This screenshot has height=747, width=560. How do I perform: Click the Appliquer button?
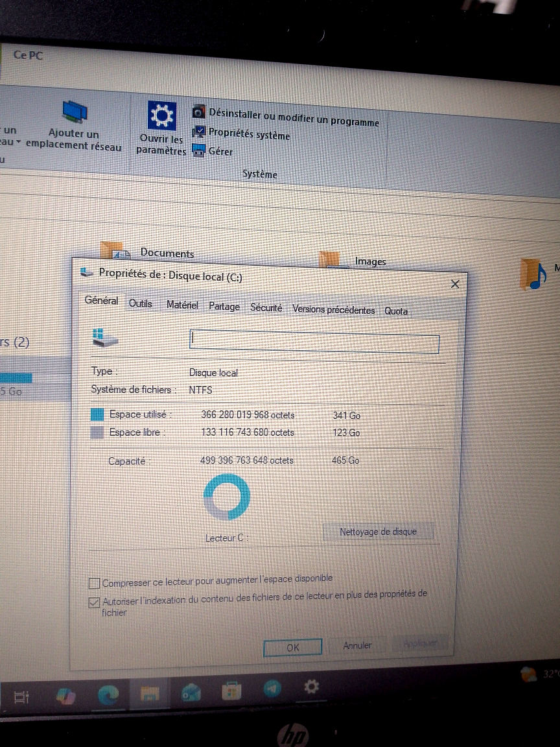(420, 644)
